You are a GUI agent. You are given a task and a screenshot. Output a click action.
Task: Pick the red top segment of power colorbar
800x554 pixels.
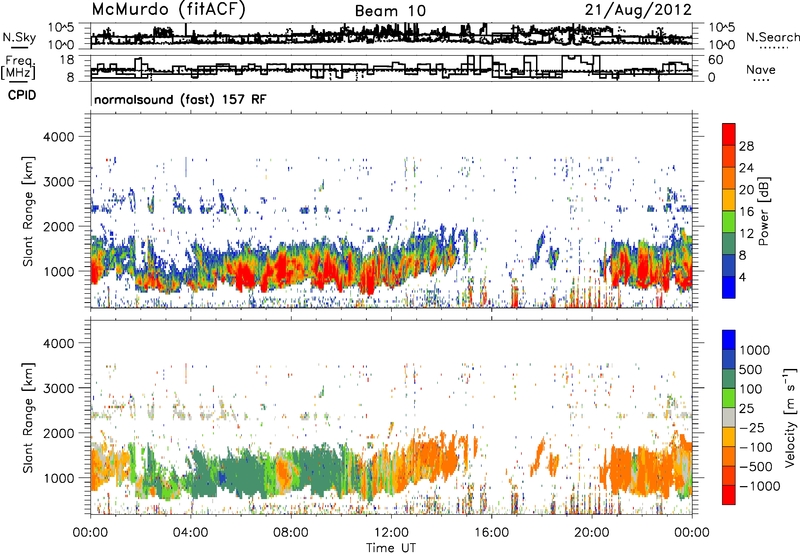click(729, 135)
